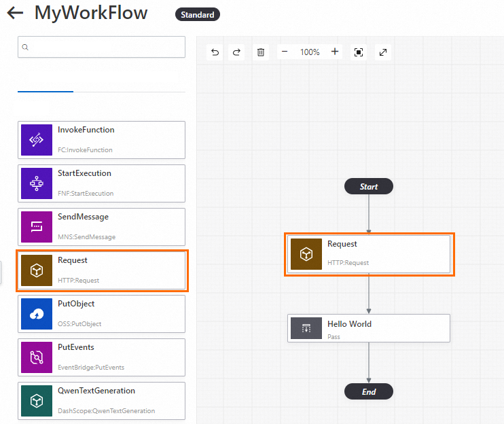504x424 pixels.
Task: Click the SendMessage title text
Action: point(83,217)
